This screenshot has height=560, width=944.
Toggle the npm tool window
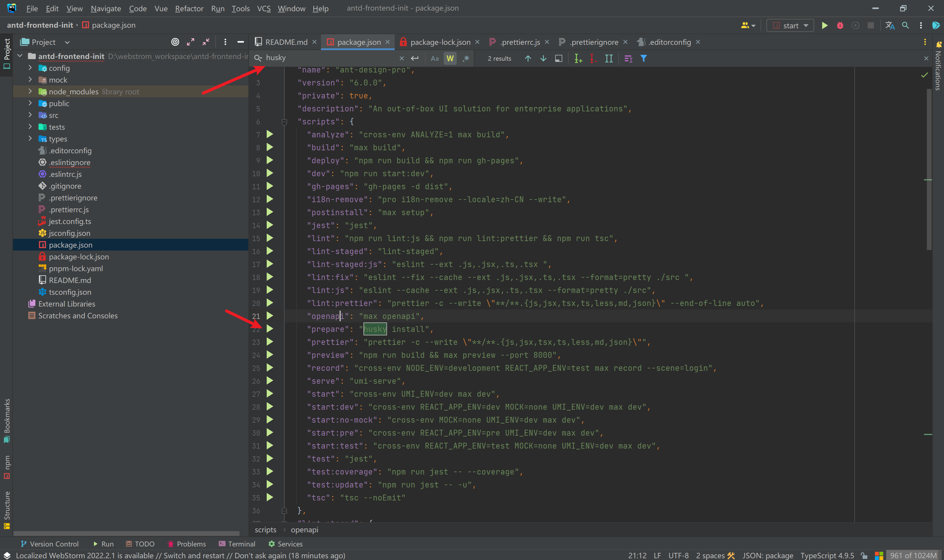pos(7,467)
